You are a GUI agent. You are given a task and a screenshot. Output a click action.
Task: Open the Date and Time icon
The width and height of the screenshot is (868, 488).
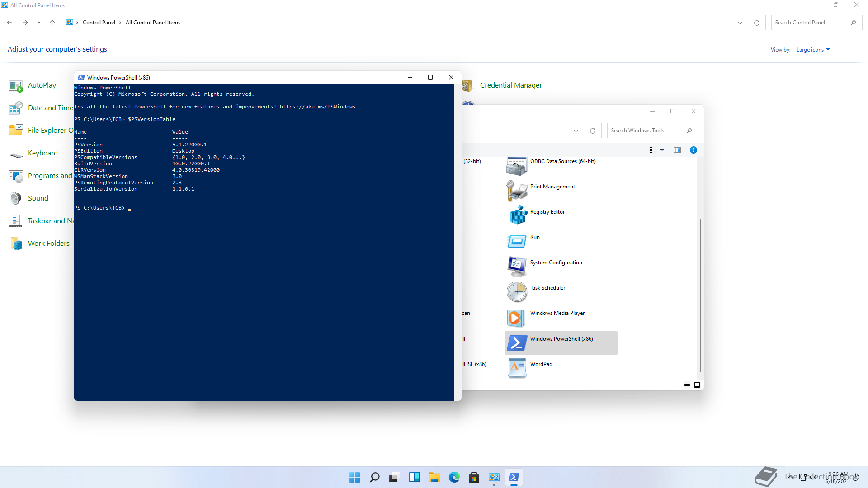tap(16, 108)
